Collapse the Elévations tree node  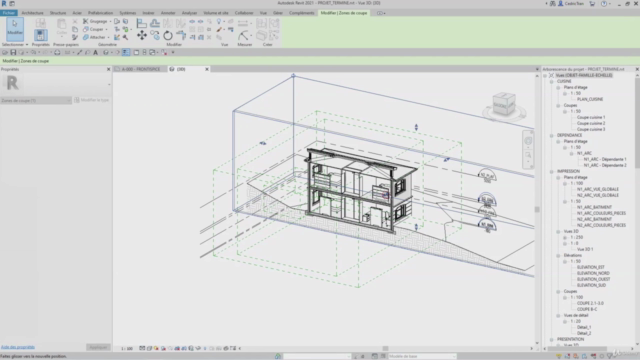point(558,256)
